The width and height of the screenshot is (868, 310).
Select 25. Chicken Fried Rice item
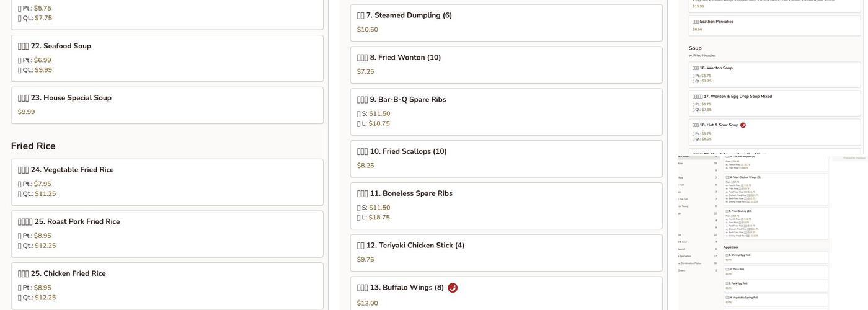point(68,274)
